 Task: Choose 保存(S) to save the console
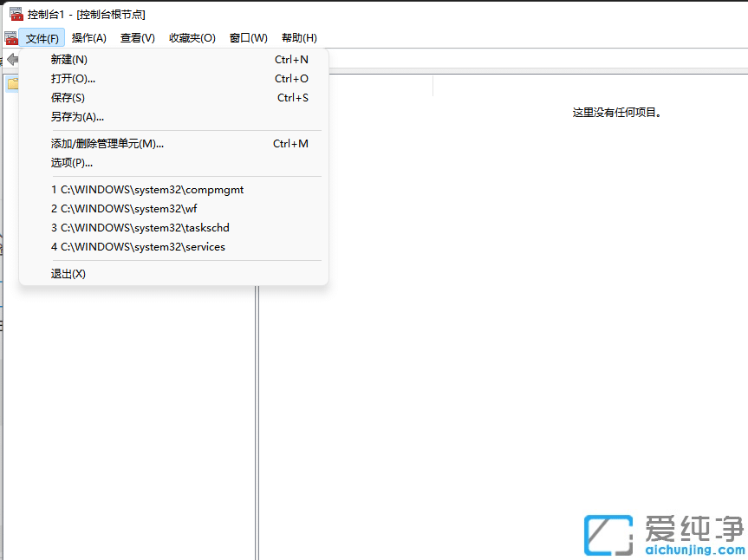click(x=68, y=97)
